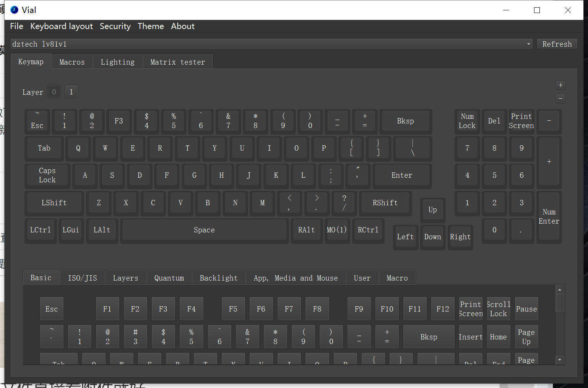Switch to Layer 0

point(54,92)
